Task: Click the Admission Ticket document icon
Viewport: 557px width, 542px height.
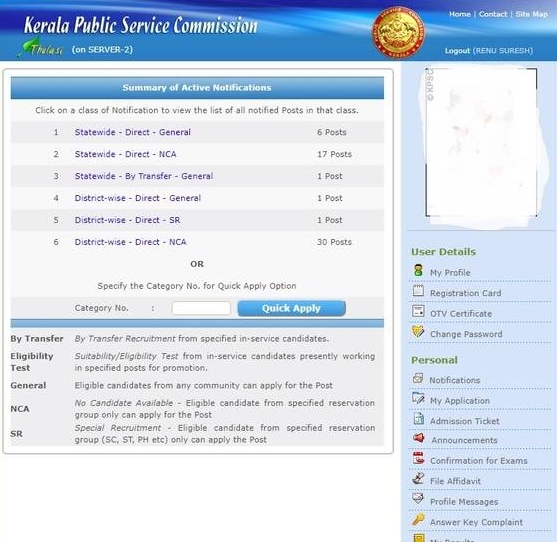Action: [x=419, y=419]
